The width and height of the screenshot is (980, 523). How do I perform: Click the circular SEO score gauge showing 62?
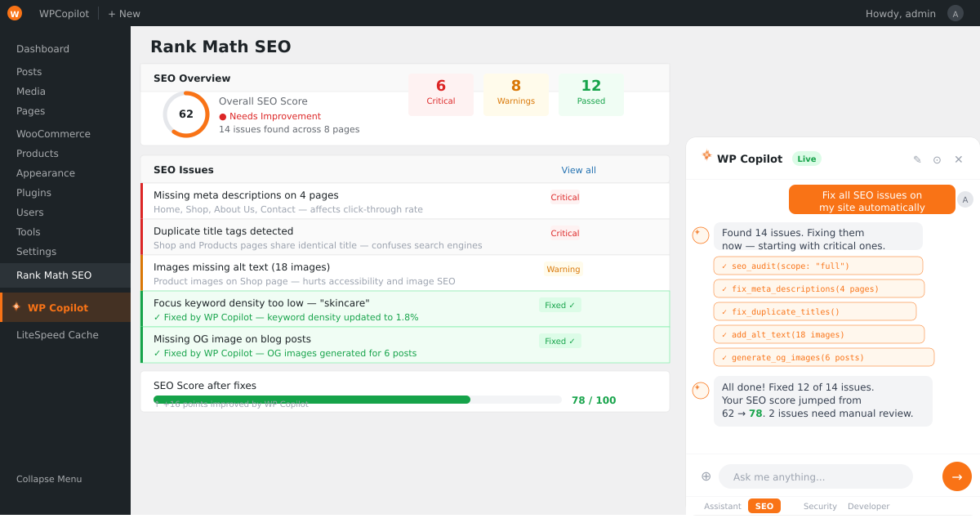pyautogui.click(x=186, y=114)
